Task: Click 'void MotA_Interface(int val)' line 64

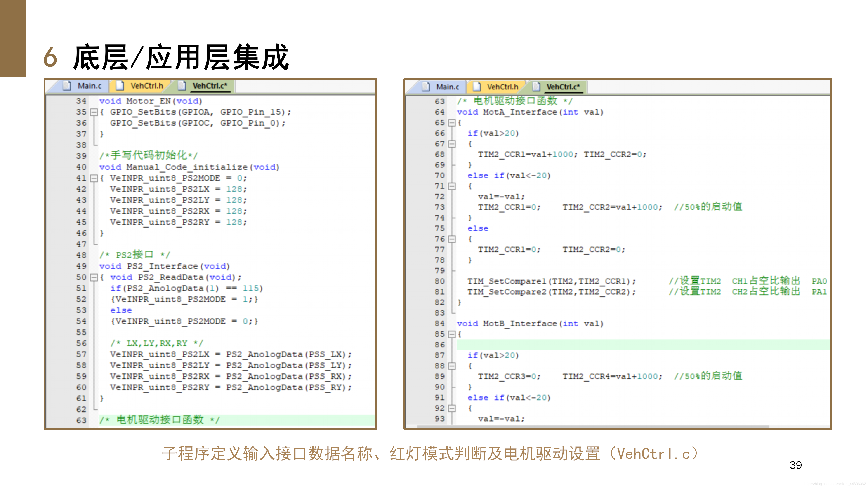Action: pos(530,112)
